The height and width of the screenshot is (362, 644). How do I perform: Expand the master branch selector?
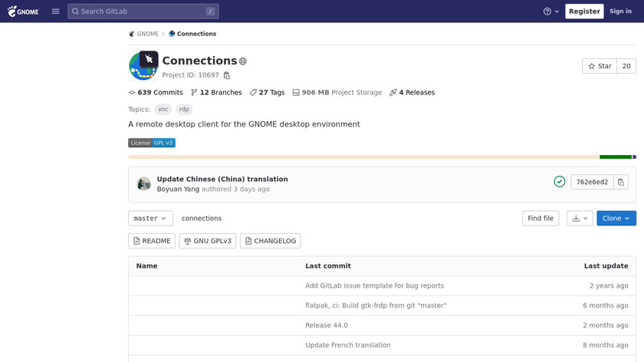150,219
